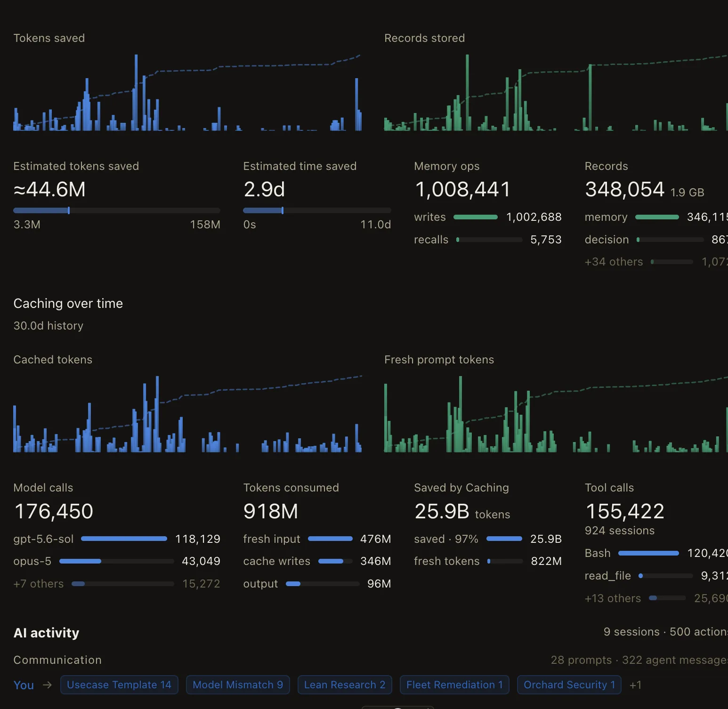Click the AI activity heading
This screenshot has width=728, height=709.
coord(46,633)
